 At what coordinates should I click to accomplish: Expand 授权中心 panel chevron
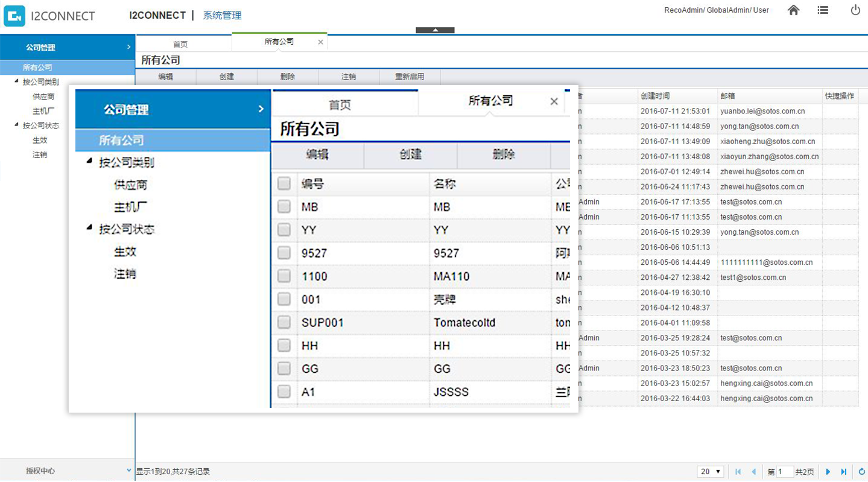click(x=128, y=471)
